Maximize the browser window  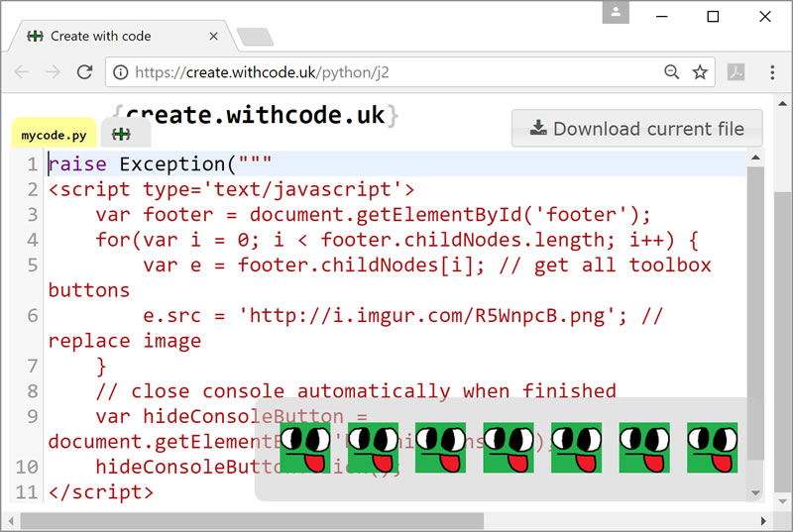point(713,16)
